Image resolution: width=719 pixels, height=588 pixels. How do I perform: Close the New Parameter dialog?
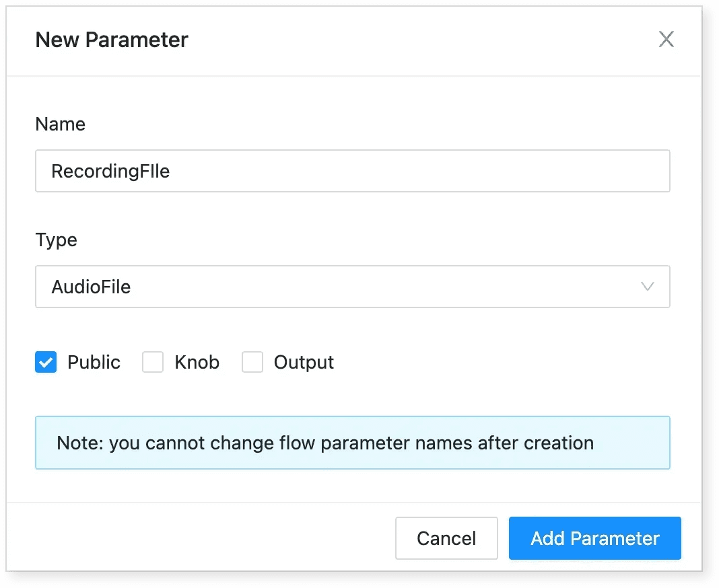click(666, 39)
